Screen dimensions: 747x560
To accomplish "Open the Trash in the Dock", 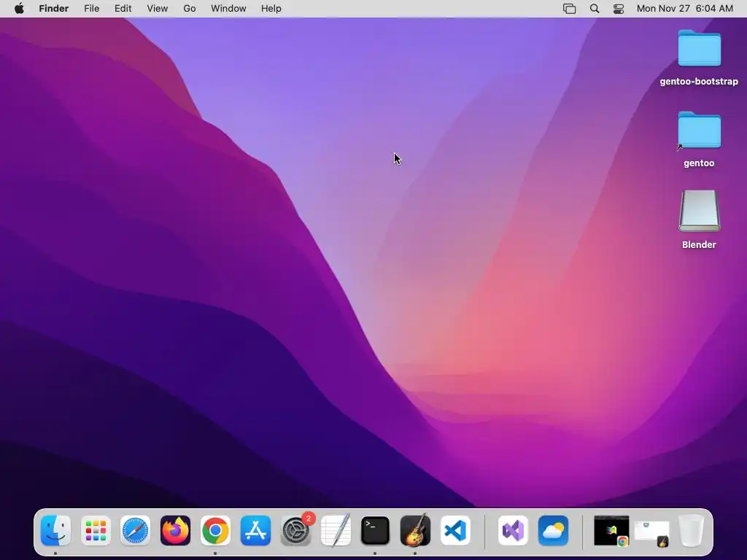I will point(691,531).
